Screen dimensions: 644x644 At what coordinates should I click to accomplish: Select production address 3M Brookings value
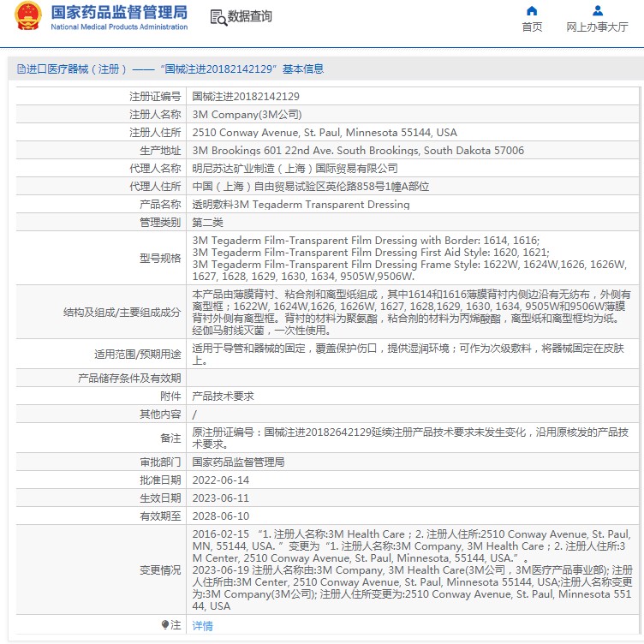(358, 151)
